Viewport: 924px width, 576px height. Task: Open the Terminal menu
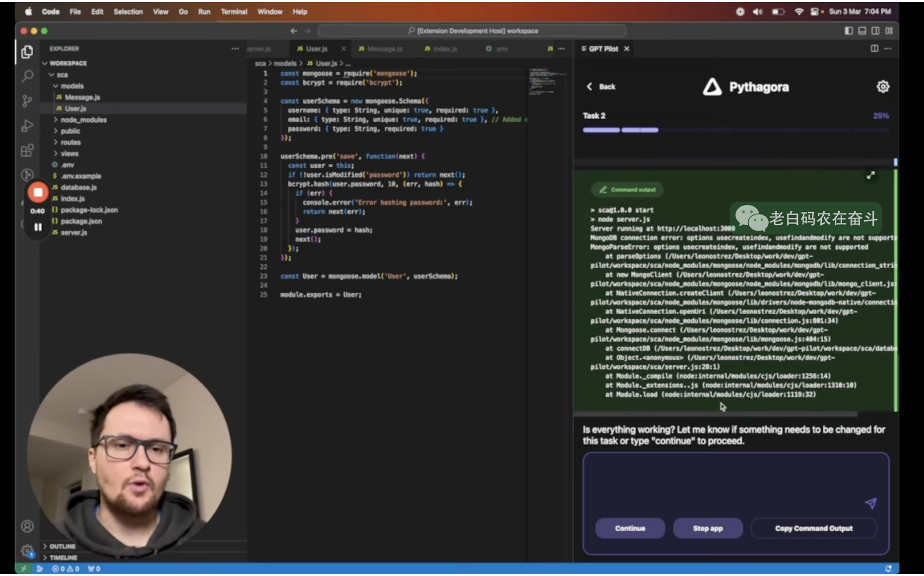coord(234,11)
